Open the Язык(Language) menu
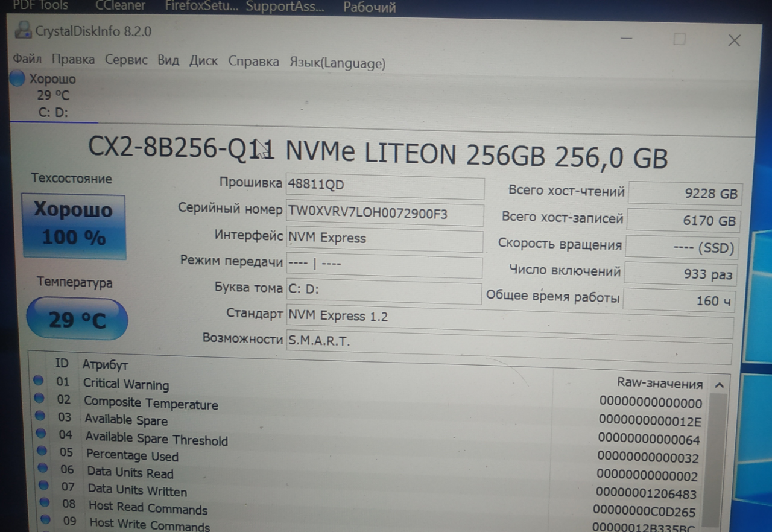 [337, 63]
